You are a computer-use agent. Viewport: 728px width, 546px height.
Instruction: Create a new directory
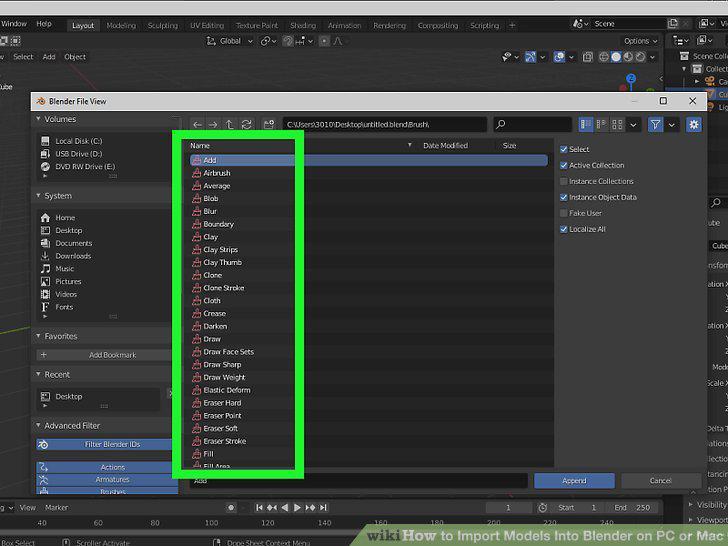click(x=269, y=124)
